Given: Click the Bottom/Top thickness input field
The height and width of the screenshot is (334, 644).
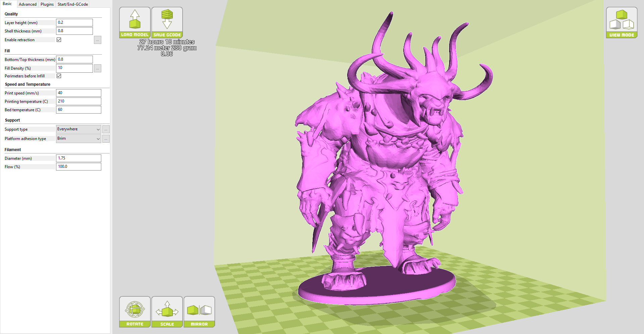Looking at the screenshot, I should [x=74, y=59].
